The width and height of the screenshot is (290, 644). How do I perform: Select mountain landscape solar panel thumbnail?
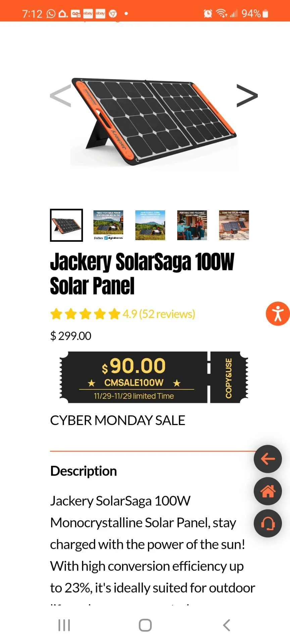150,225
